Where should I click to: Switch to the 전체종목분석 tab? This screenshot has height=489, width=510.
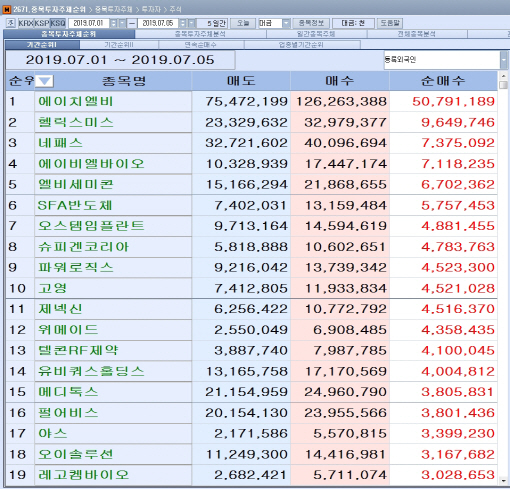coord(417,34)
